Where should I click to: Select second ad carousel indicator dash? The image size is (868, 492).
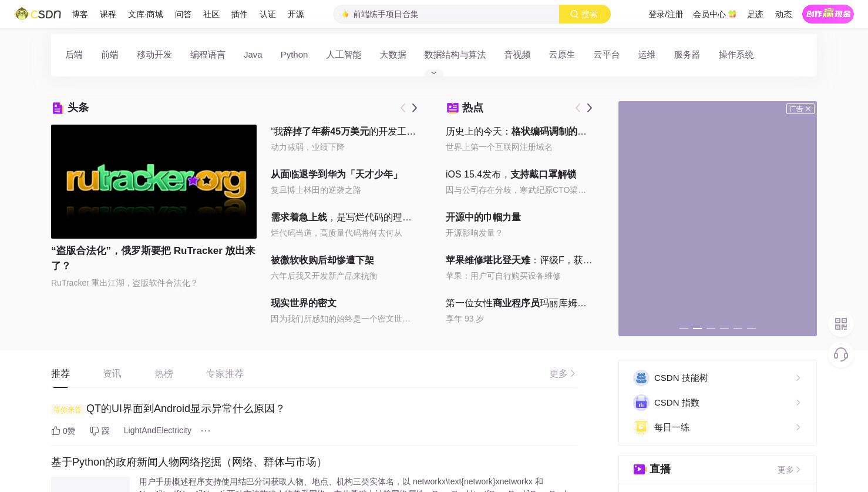(x=697, y=329)
